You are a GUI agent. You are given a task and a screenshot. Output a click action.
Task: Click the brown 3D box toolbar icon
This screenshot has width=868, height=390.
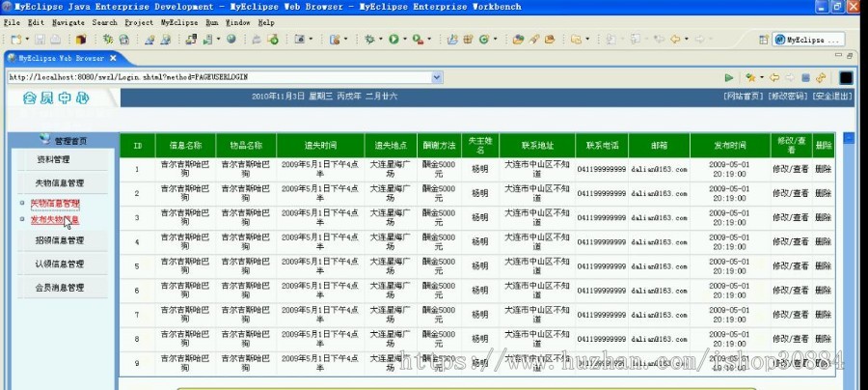coord(81,40)
